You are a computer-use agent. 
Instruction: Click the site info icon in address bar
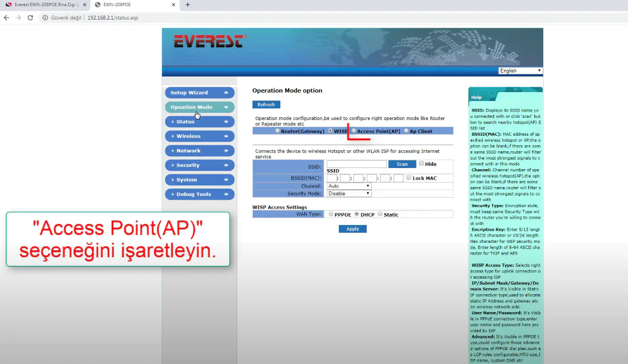[x=45, y=18]
